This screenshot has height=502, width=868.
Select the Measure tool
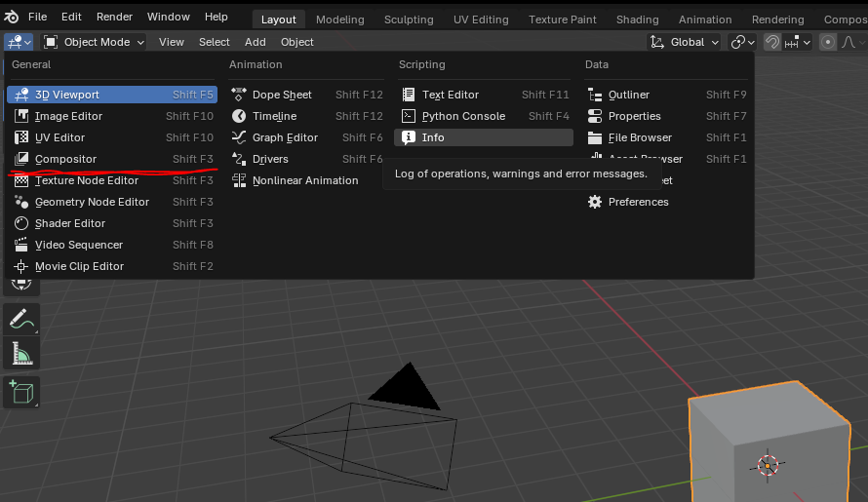[21, 354]
